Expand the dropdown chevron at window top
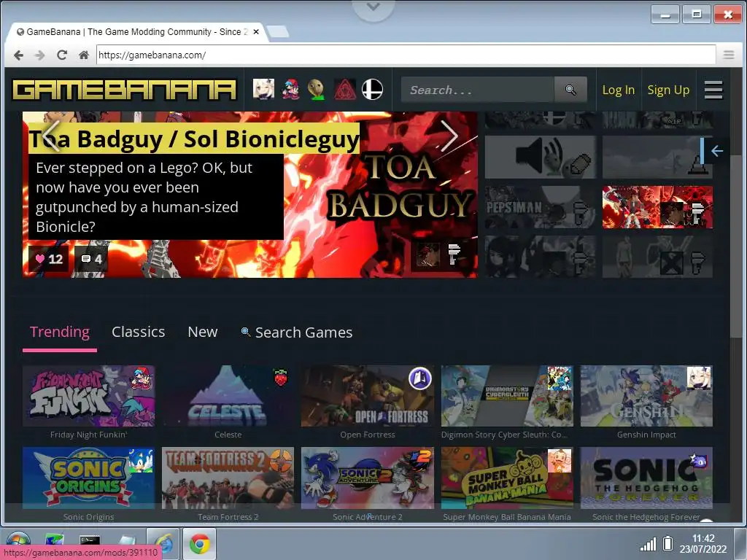 [x=373, y=7]
